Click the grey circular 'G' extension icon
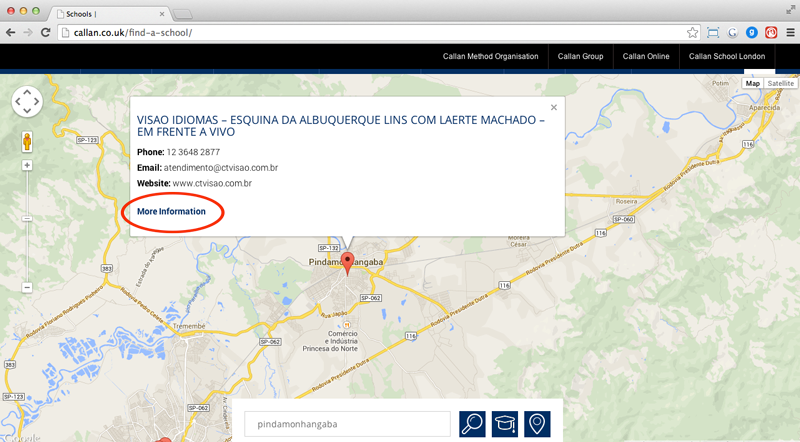The width and height of the screenshot is (800, 442). tap(733, 33)
